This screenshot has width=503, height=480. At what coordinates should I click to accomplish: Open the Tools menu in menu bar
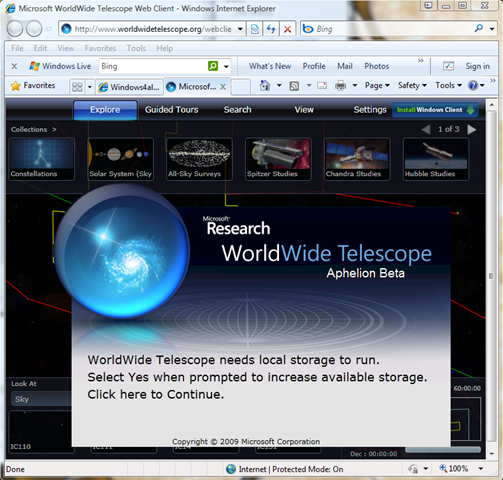tap(136, 48)
